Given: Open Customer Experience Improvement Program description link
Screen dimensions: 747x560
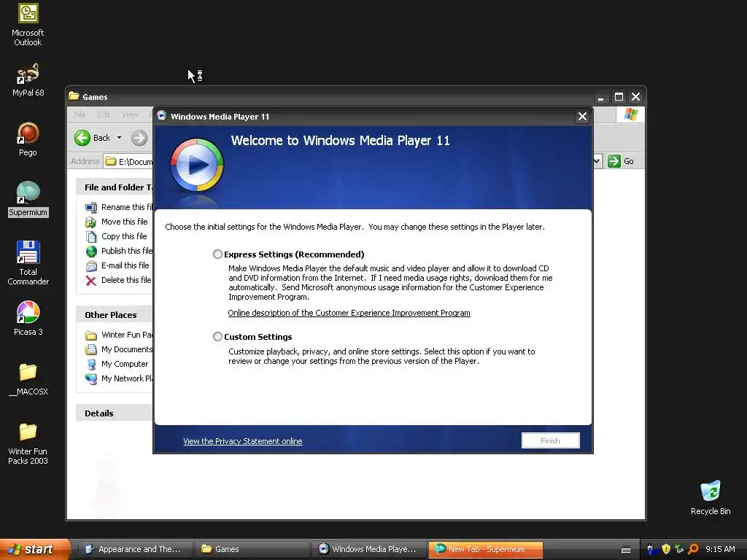Looking at the screenshot, I should tap(349, 313).
